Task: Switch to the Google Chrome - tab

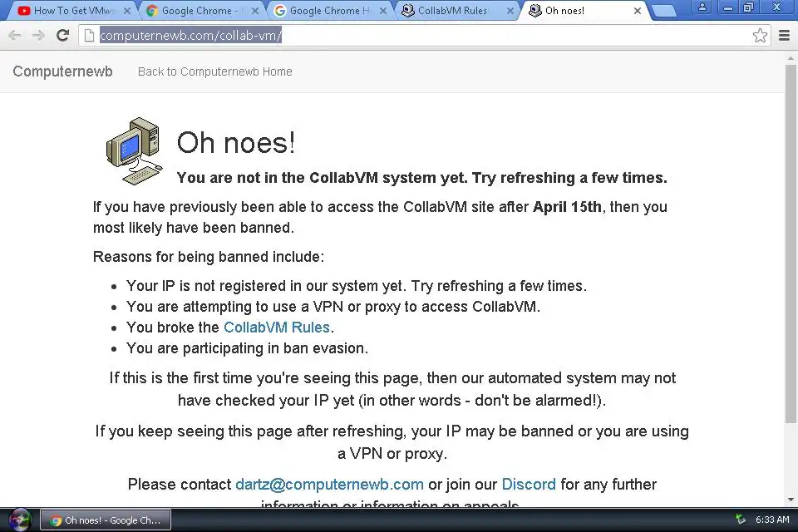Action: point(201,10)
